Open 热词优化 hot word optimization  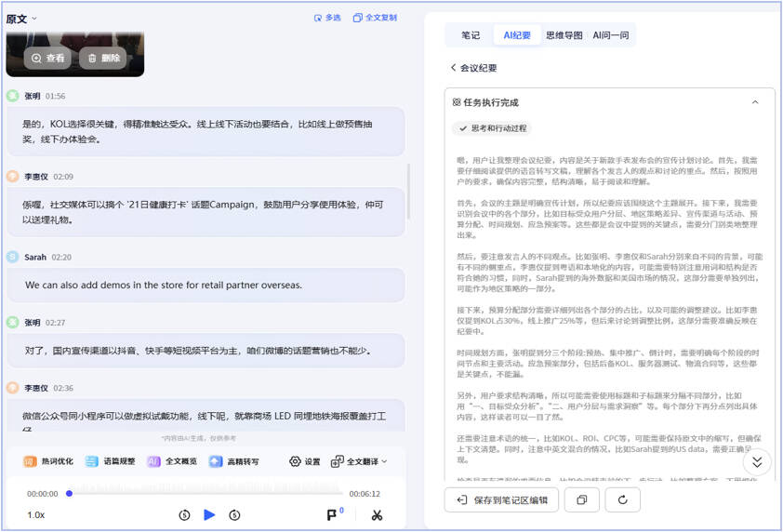48,461
